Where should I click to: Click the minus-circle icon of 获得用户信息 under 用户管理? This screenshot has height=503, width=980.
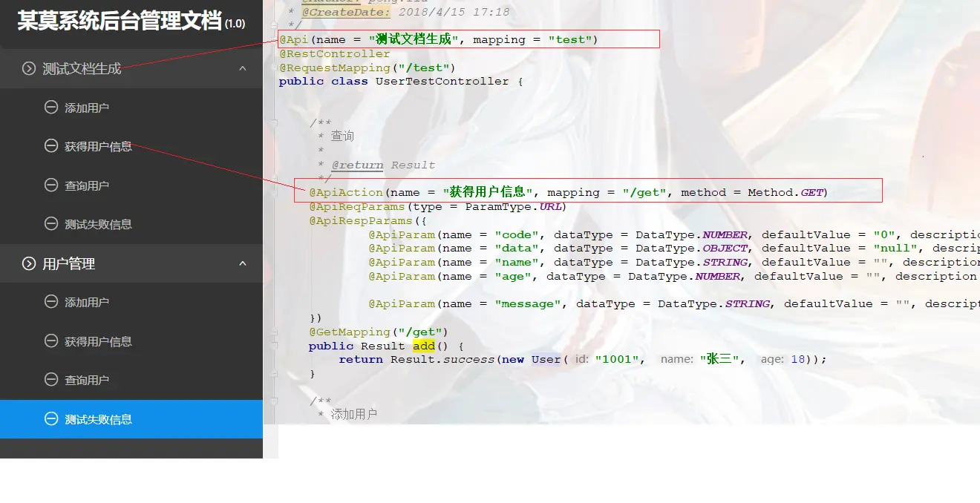coord(51,341)
